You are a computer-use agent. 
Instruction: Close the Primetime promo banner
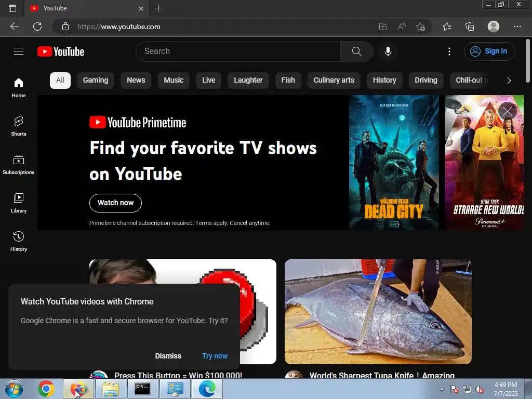coord(507,111)
